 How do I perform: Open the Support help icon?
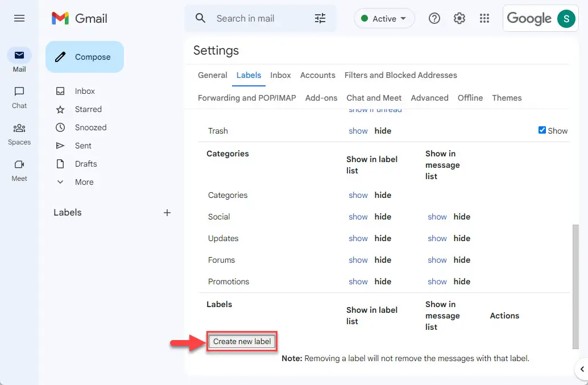(x=434, y=18)
